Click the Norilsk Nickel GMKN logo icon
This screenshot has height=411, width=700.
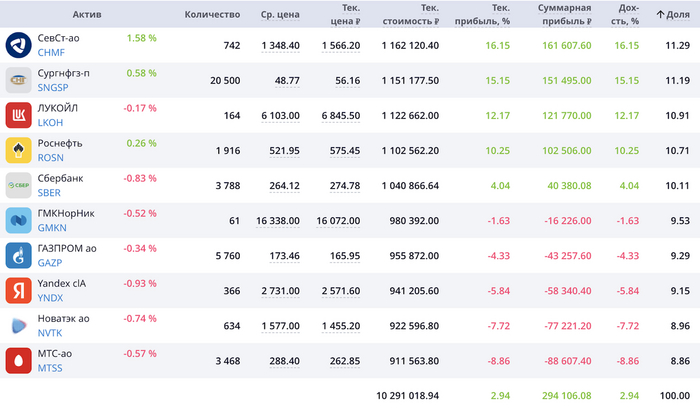pyautogui.click(x=20, y=220)
